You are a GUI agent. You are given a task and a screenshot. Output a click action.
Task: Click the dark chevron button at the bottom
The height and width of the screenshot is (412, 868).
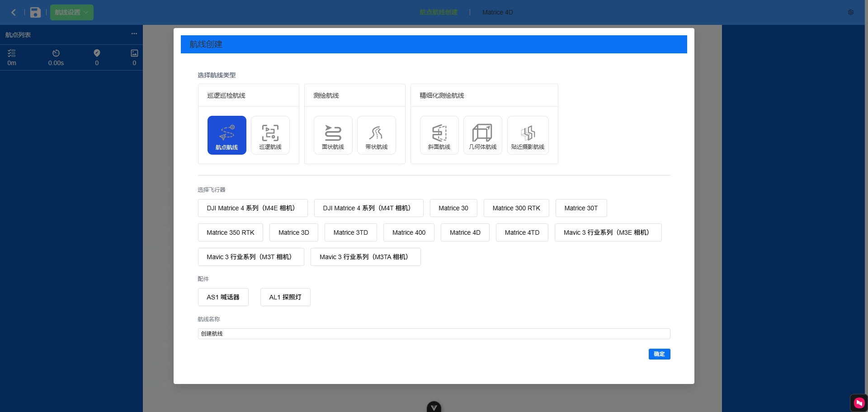point(434,407)
